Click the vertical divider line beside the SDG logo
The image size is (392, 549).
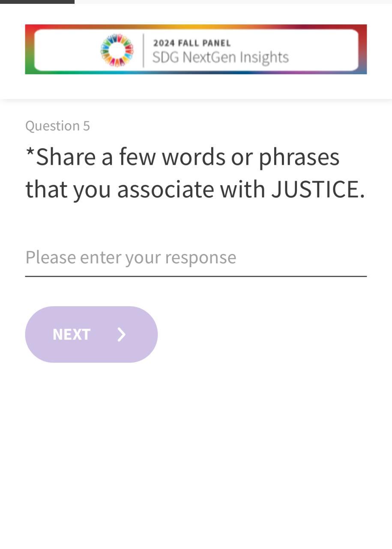click(143, 50)
